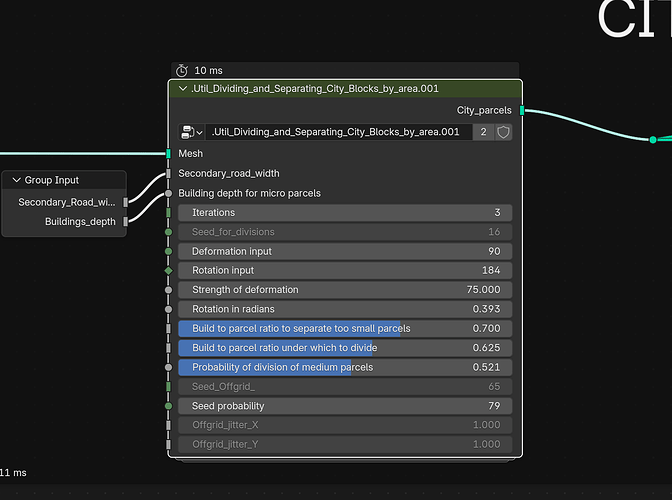Click the Seed_Offgrid_ input socket
The image size is (672, 500).
168,386
